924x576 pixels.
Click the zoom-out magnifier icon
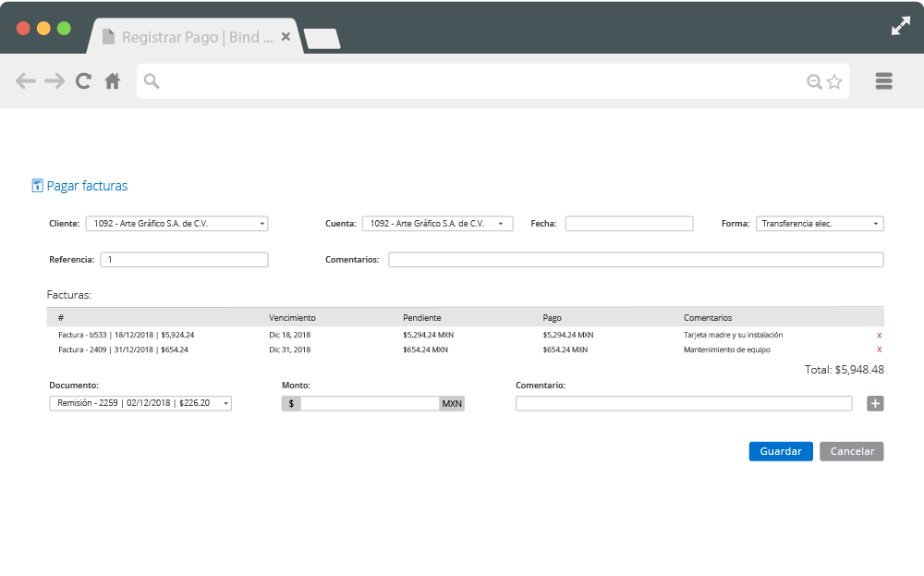814,81
